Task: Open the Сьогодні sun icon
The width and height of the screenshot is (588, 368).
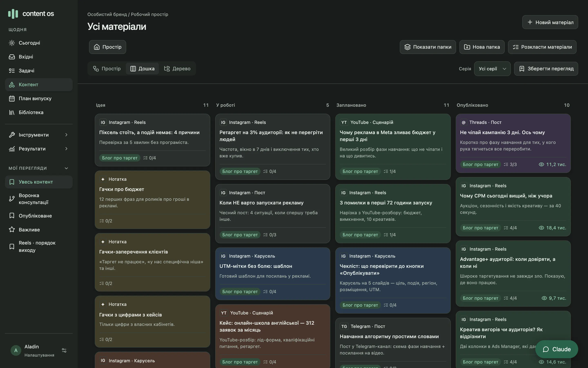Action: pyautogui.click(x=12, y=43)
